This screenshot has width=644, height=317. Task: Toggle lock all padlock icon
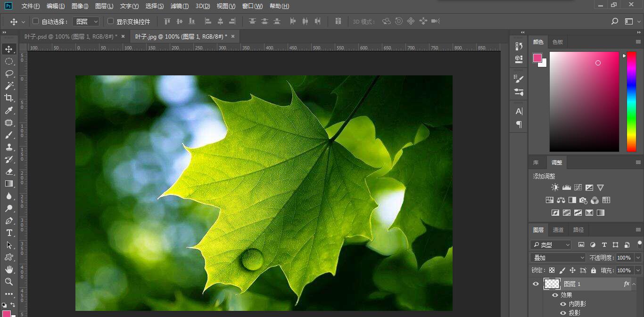[x=594, y=270]
